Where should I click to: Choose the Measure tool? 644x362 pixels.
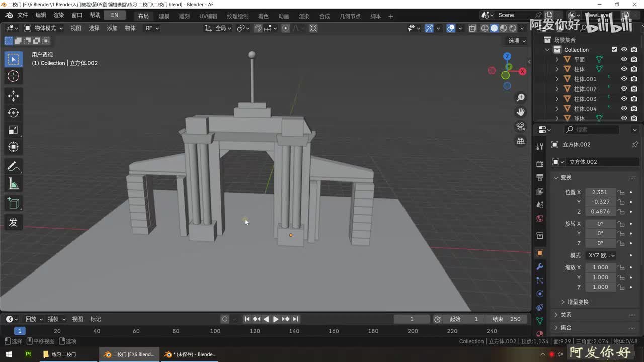point(14,185)
